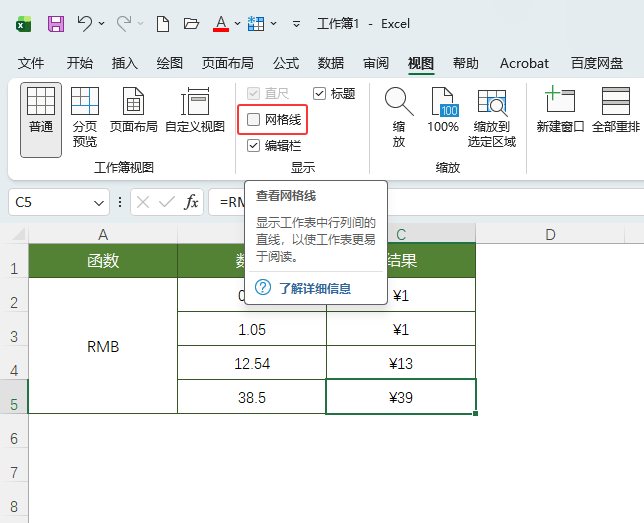The width and height of the screenshot is (644, 523).
Task: Reset zoom to 100%
Action: click(443, 110)
